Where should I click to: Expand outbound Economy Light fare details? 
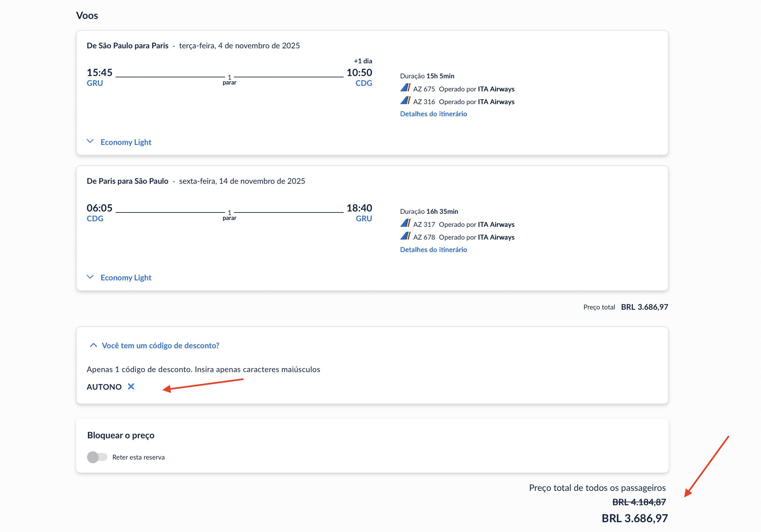tap(126, 142)
